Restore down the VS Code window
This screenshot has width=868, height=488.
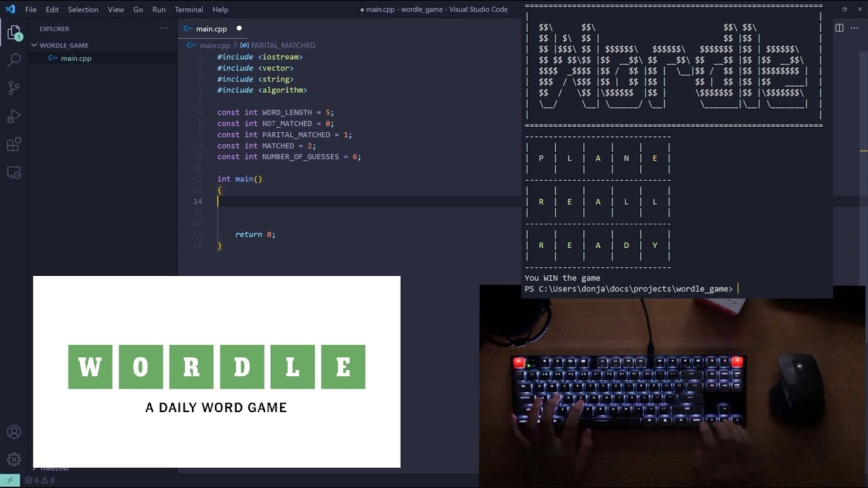tap(844, 9)
